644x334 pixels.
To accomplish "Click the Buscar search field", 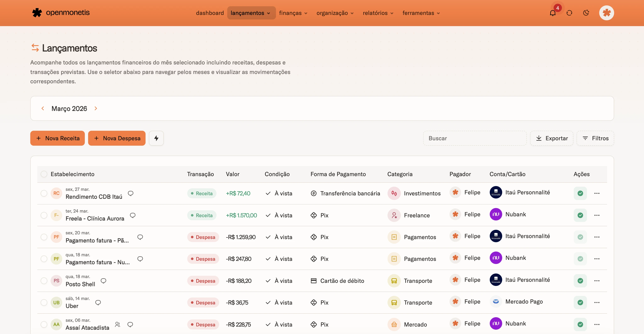I will 475,138.
